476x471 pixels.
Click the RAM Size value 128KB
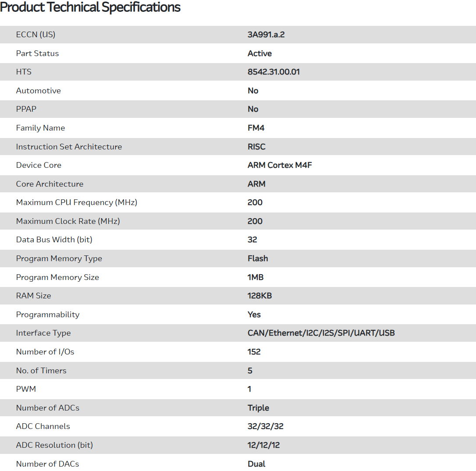[259, 296]
